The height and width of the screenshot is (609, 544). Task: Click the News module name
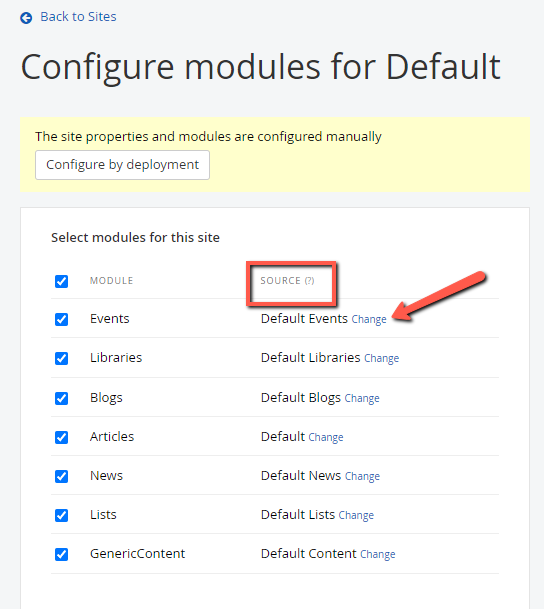click(106, 476)
